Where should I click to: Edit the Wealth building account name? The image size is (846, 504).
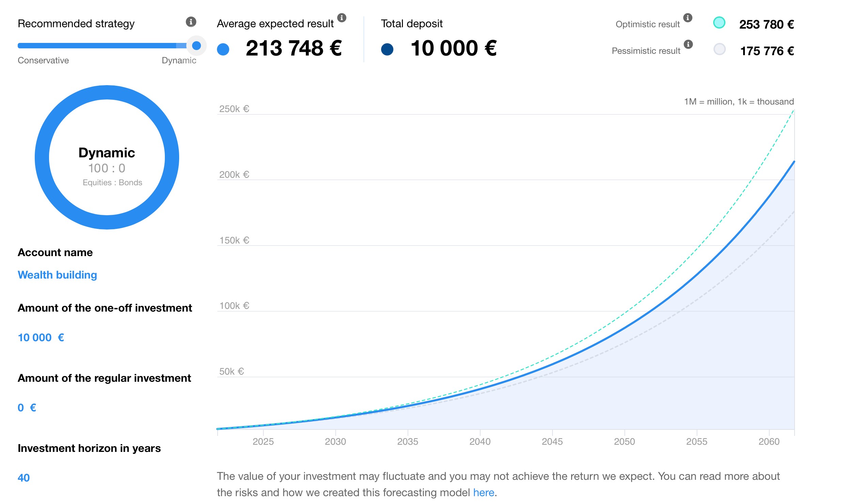coord(57,275)
